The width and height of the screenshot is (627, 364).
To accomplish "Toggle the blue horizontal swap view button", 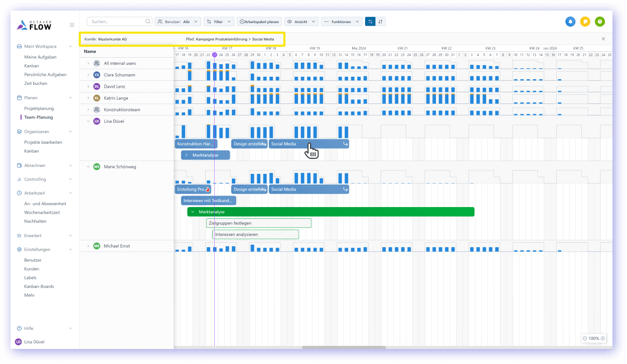I will pos(370,22).
